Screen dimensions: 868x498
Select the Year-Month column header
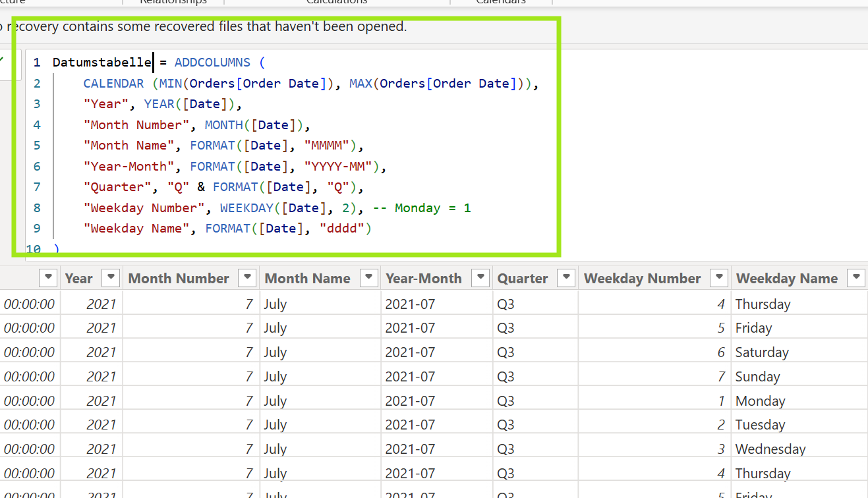(423, 279)
